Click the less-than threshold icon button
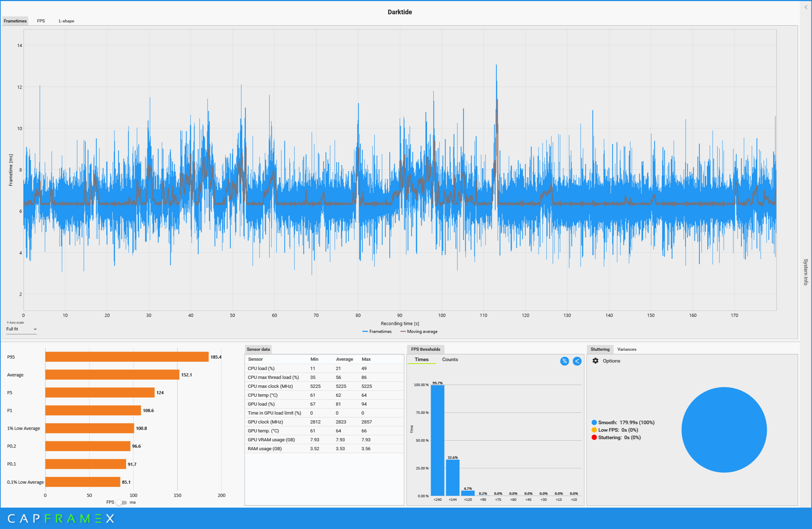 pyautogui.click(x=577, y=361)
